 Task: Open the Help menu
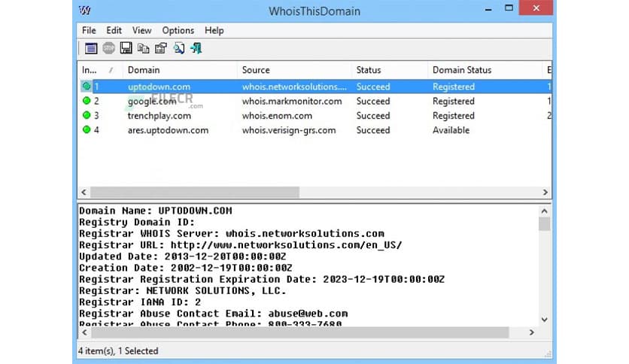coord(214,31)
